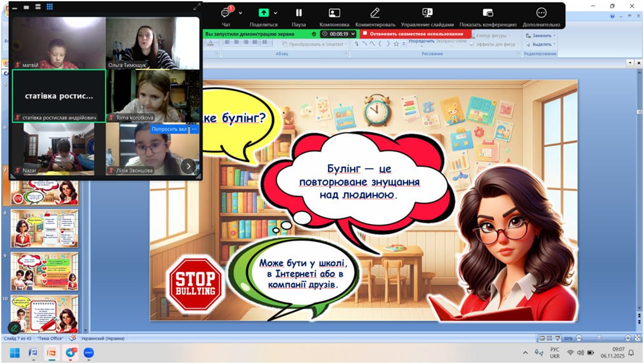Expand the meeting timer 00:08:19 dropdown
The width and height of the screenshot is (644, 364).
[353, 34]
